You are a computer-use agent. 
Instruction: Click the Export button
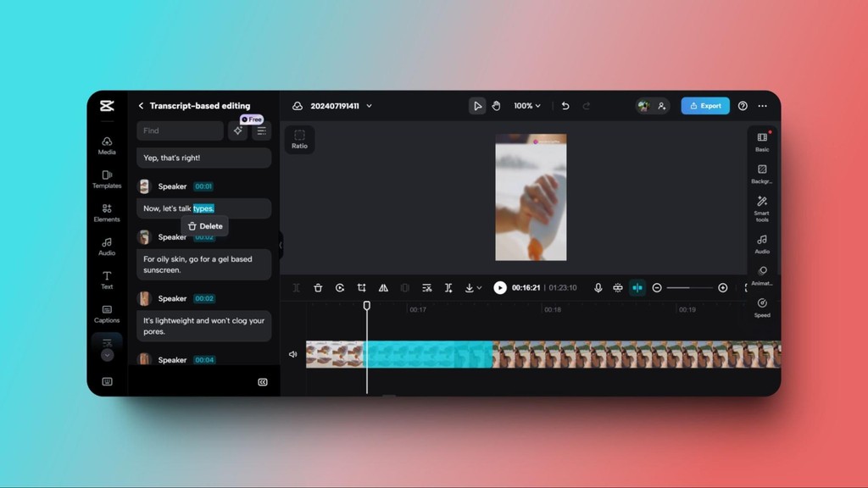tap(704, 105)
